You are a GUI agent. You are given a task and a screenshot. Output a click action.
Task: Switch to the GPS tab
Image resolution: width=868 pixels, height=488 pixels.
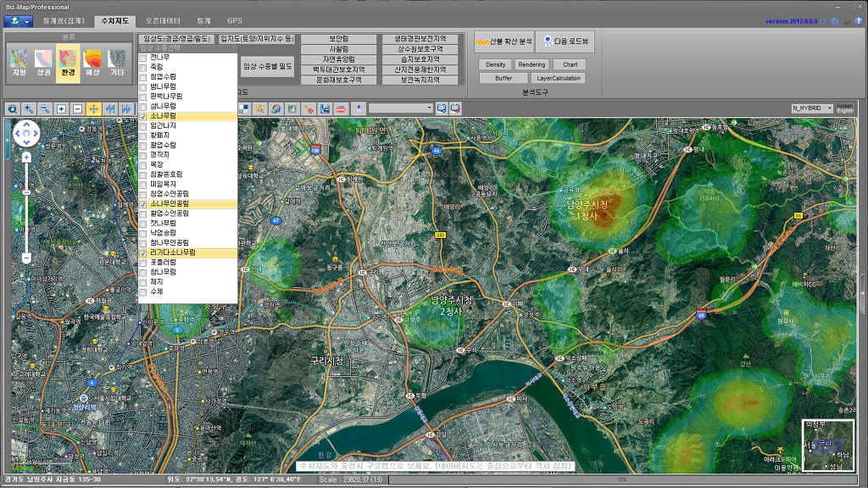coord(235,19)
